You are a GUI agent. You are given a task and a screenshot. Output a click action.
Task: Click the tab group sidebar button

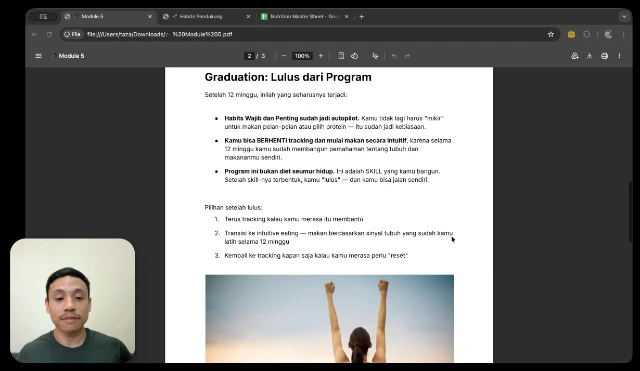[x=43, y=17]
